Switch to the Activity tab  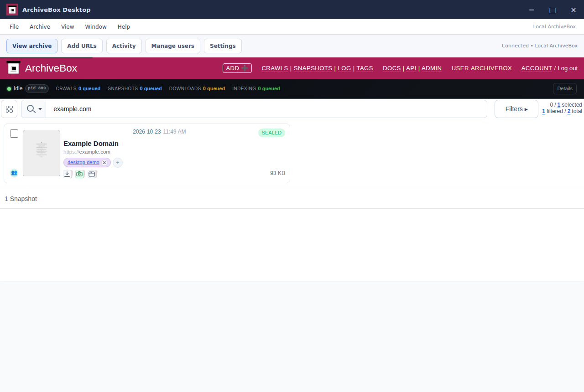[124, 46]
